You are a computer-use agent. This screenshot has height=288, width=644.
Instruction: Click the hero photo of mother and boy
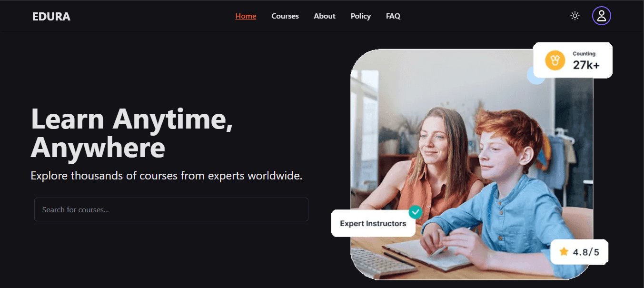(x=472, y=164)
